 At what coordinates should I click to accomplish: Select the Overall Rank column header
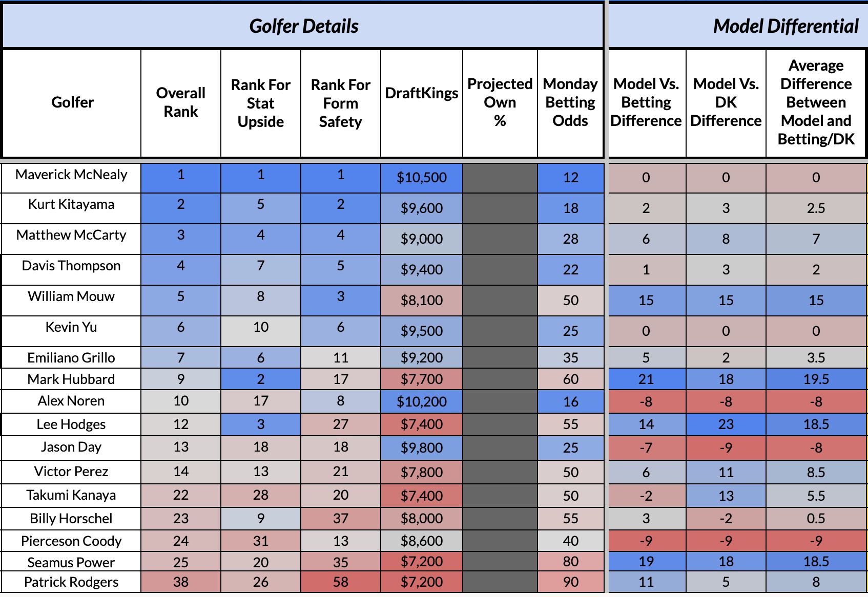[180, 102]
